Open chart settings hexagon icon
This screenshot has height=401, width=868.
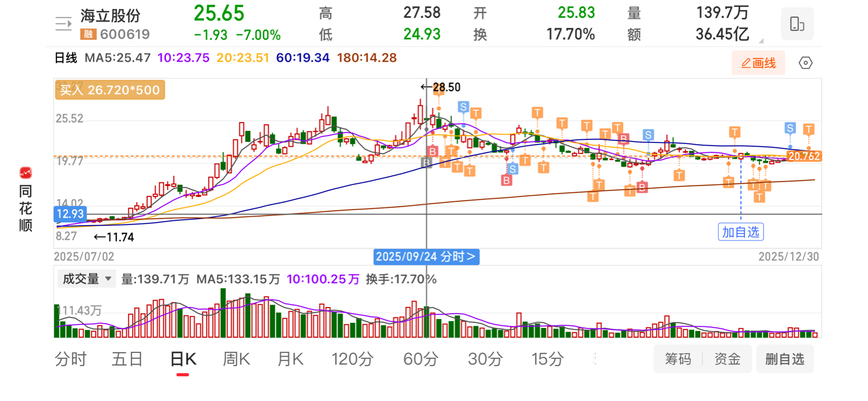pyautogui.click(x=805, y=63)
